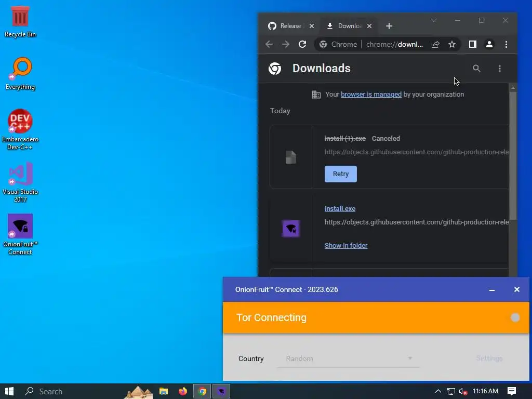Select the Downloads tab in Chrome

(x=345, y=26)
